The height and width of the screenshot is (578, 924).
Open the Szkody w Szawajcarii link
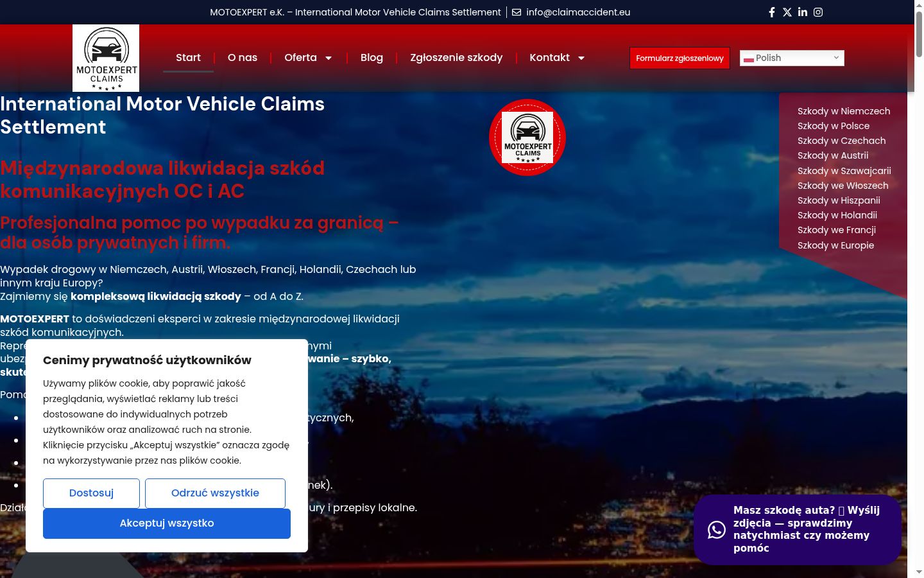click(x=844, y=171)
